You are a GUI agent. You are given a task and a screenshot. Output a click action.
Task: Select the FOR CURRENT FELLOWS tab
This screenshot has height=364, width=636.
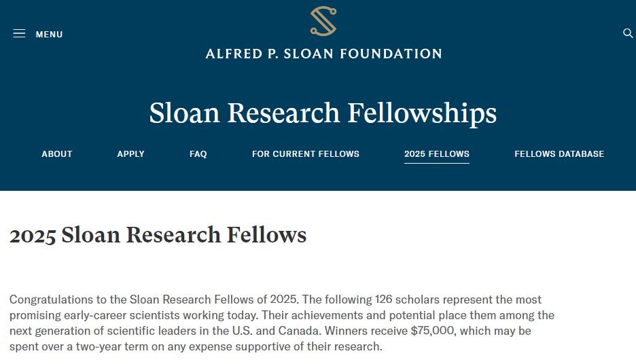tap(305, 154)
